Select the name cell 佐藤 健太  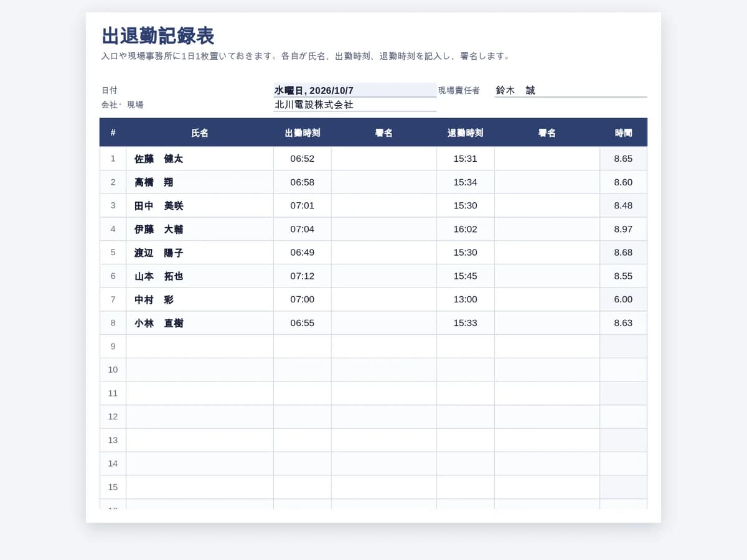click(x=200, y=159)
